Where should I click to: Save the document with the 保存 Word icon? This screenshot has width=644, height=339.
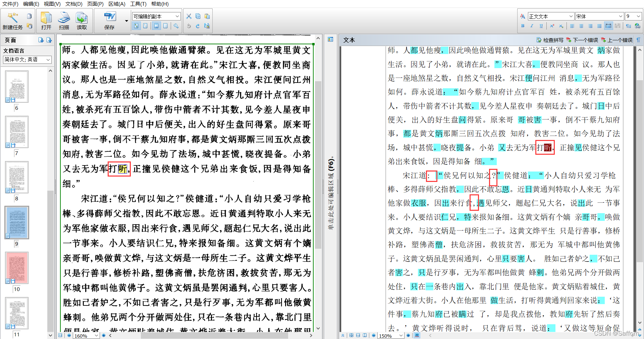109,21
